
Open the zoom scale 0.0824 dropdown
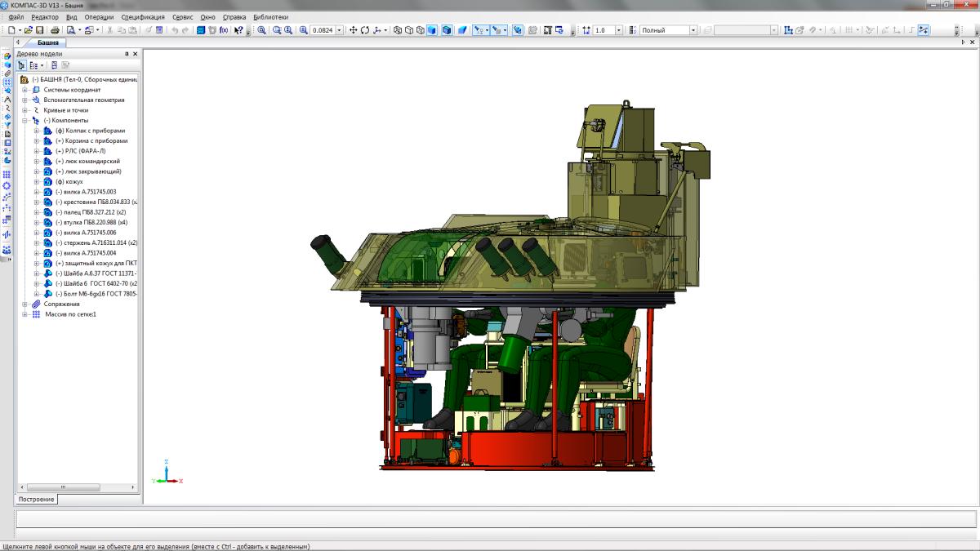tap(340, 30)
